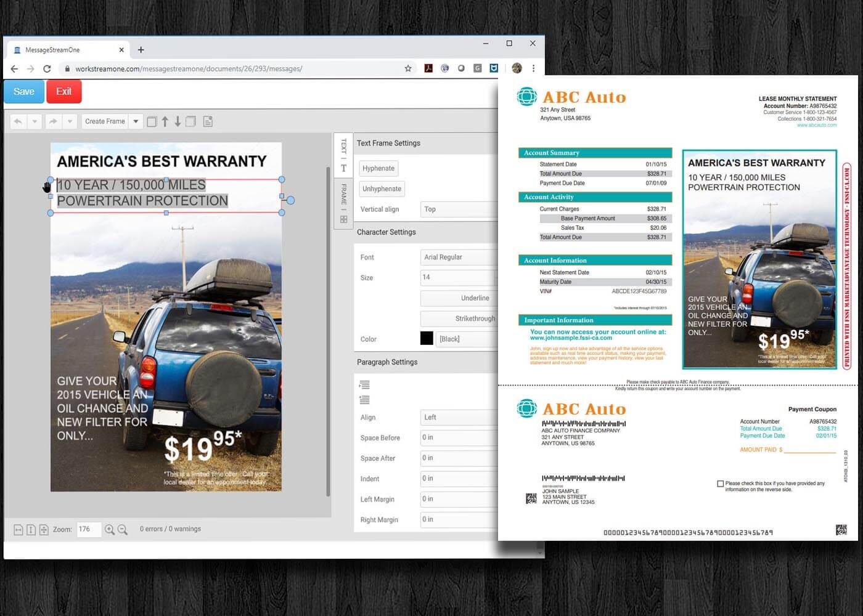
Task: Click the black text Color swatch
Action: 427,338
